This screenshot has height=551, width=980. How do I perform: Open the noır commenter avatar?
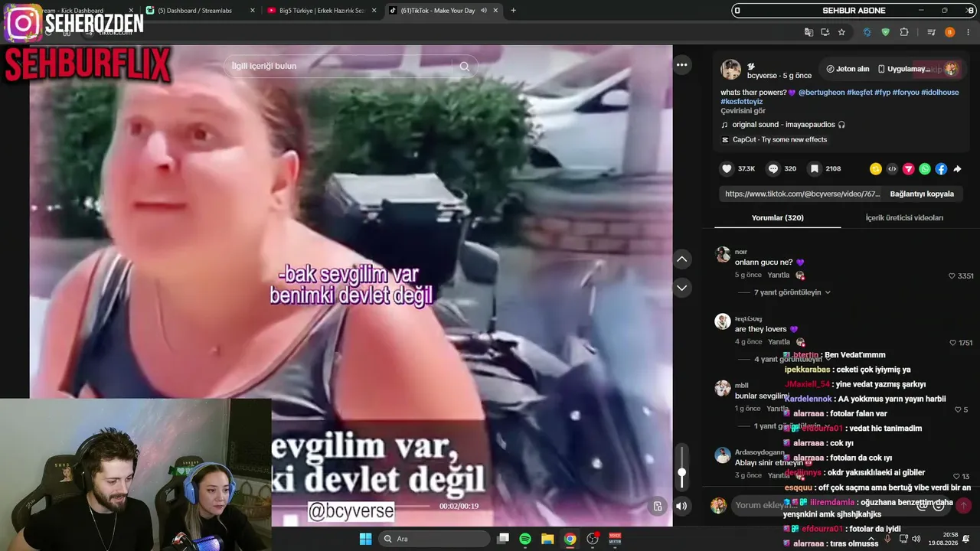[722, 255]
